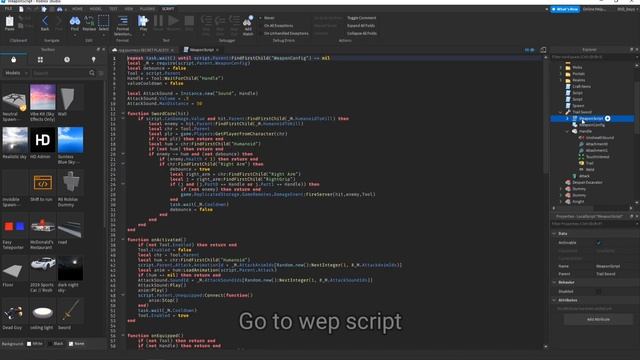Switch to the PLUGINS ribbon tab
The image size is (640, 360).
click(147, 9)
